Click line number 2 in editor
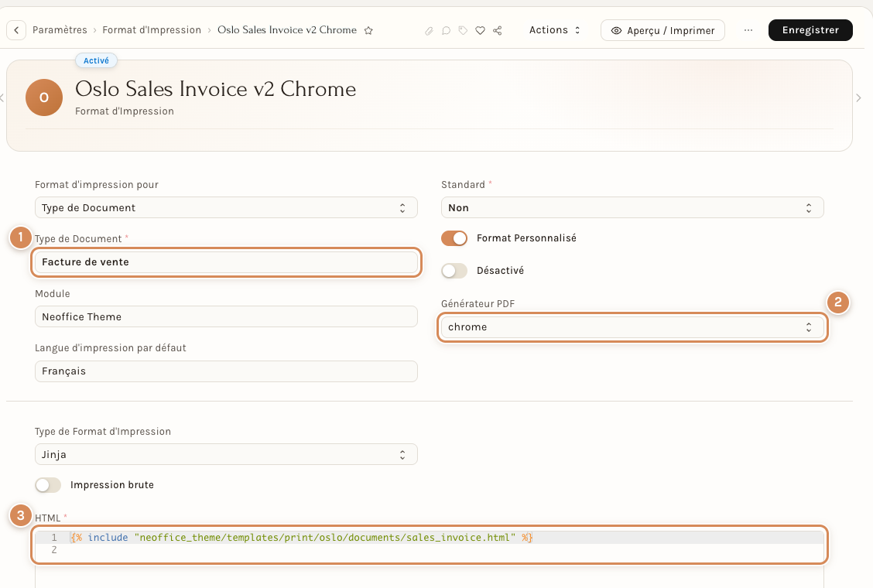873x588 pixels. pos(54,549)
